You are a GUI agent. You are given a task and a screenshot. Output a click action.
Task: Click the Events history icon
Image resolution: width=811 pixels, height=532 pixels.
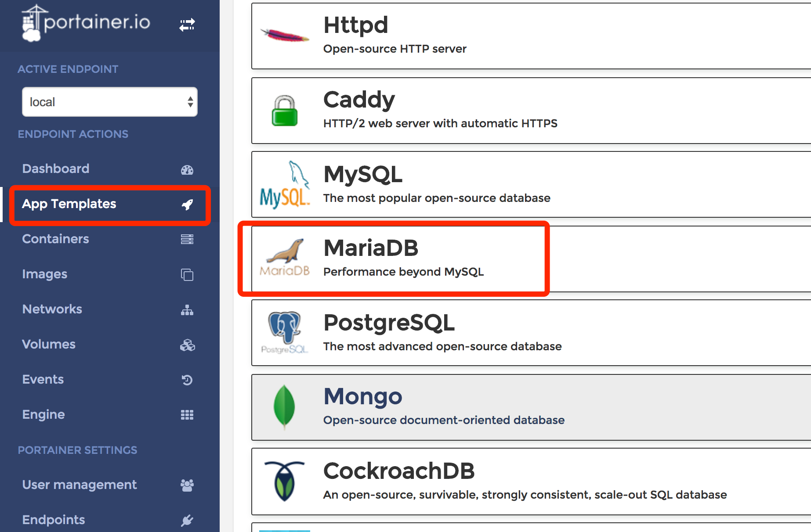pyautogui.click(x=187, y=380)
